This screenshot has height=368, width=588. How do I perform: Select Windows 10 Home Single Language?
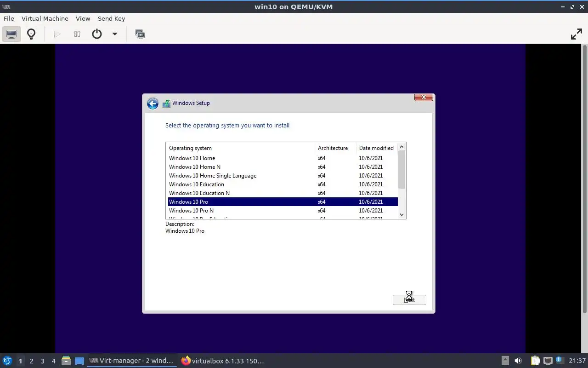[x=283, y=176]
